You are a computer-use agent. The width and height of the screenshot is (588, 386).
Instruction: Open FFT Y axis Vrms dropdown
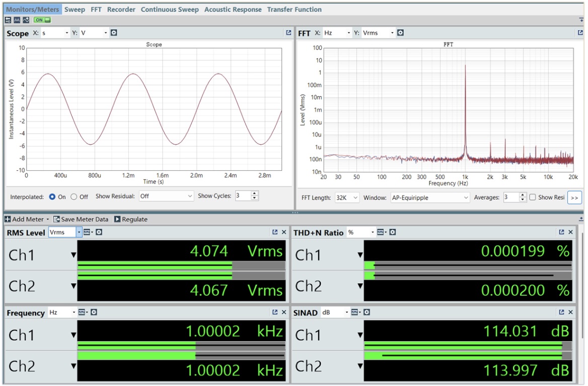coord(379,33)
